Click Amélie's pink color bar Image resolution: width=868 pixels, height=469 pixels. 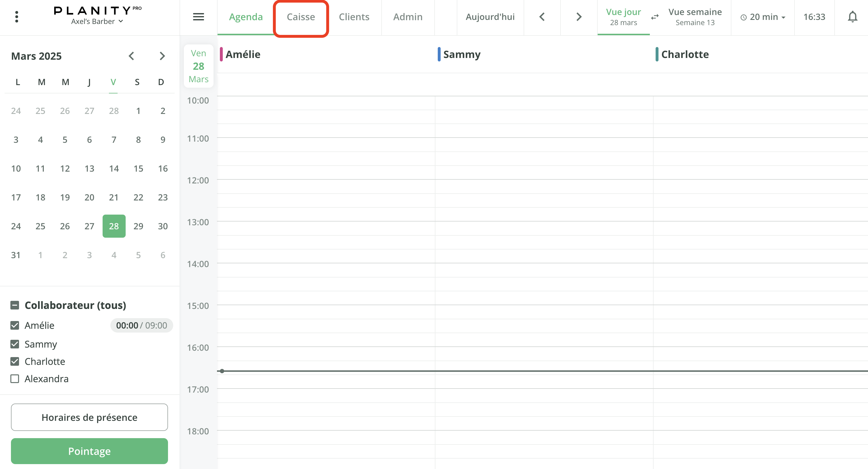(221, 54)
